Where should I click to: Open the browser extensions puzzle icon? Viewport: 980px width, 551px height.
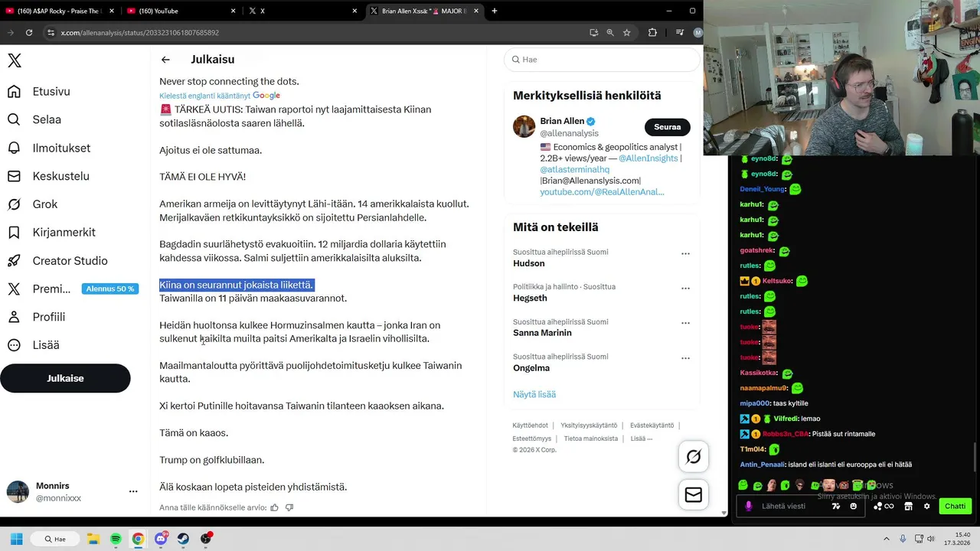tap(652, 33)
